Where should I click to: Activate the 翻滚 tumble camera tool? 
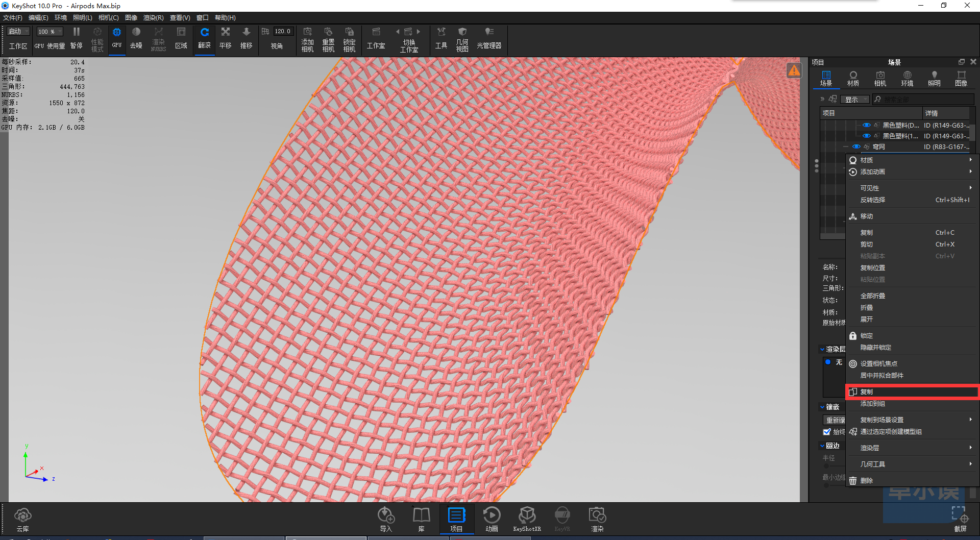click(205, 38)
